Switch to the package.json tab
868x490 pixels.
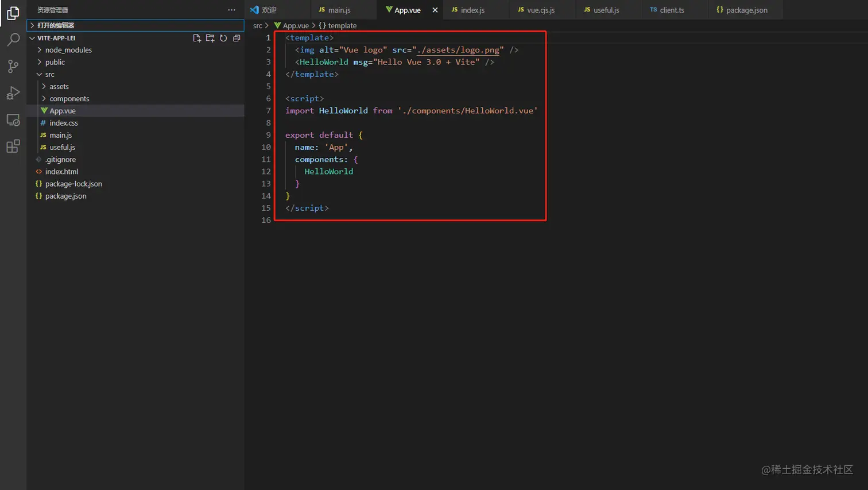click(746, 10)
